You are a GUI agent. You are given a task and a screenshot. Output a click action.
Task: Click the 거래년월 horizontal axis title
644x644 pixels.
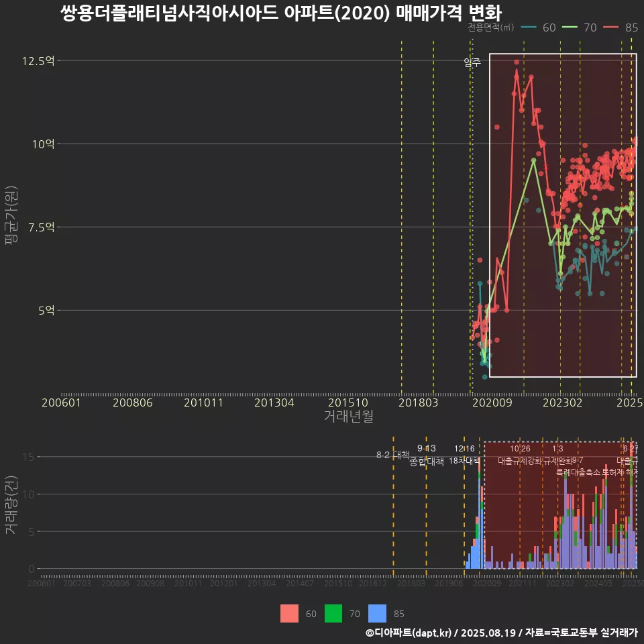pos(349,416)
